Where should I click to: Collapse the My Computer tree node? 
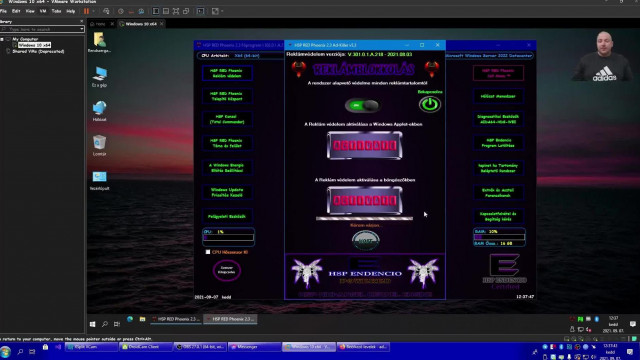click(x=2, y=39)
